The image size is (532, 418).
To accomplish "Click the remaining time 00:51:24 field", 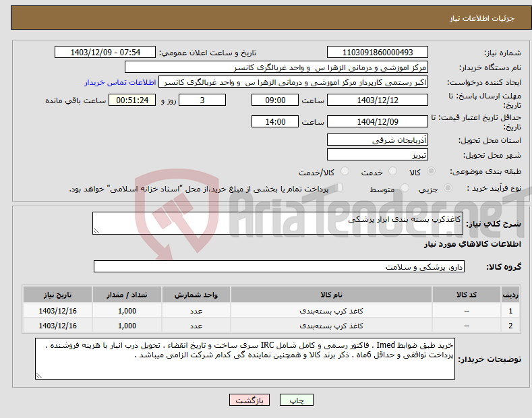I will [132, 100].
